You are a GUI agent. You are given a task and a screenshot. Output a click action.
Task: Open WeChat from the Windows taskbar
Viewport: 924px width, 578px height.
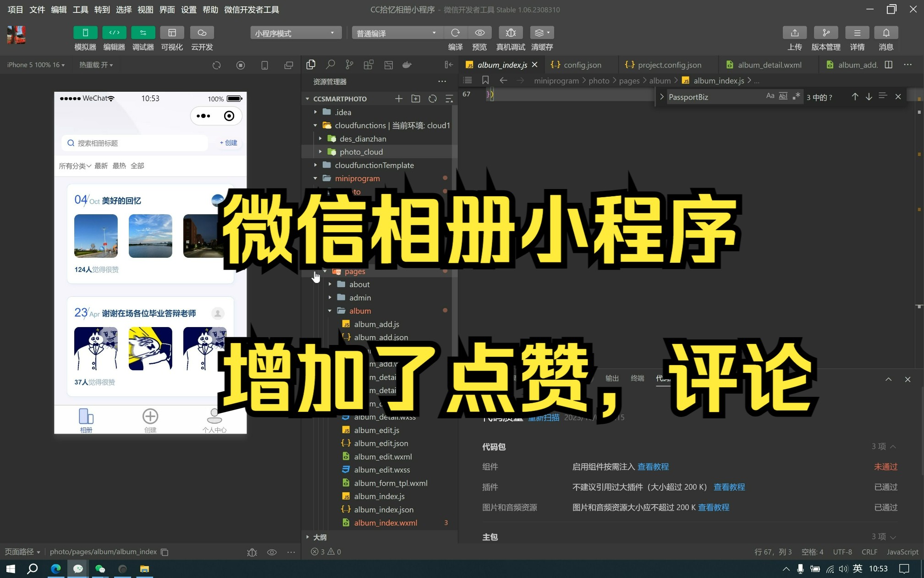[x=100, y=569]
